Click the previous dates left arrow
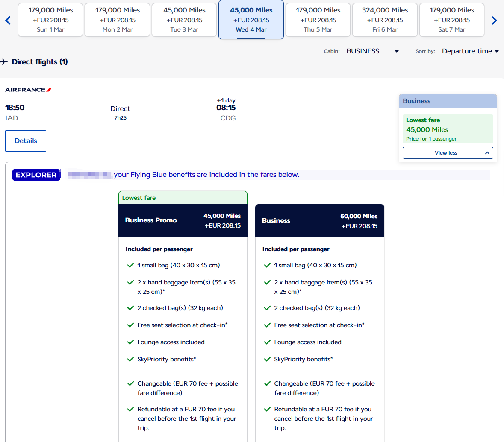The height and width of the screenshot is (442, 504). tap(8, 20)
